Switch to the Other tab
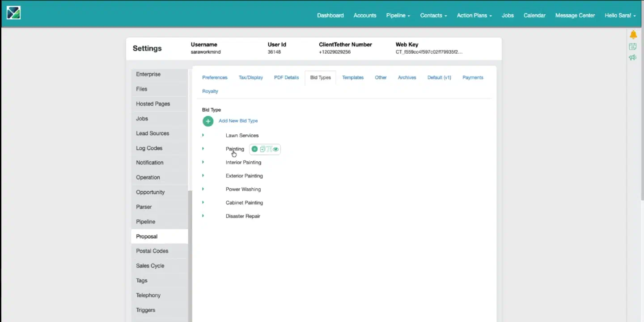Screen dimensions: 644x322 381,77
